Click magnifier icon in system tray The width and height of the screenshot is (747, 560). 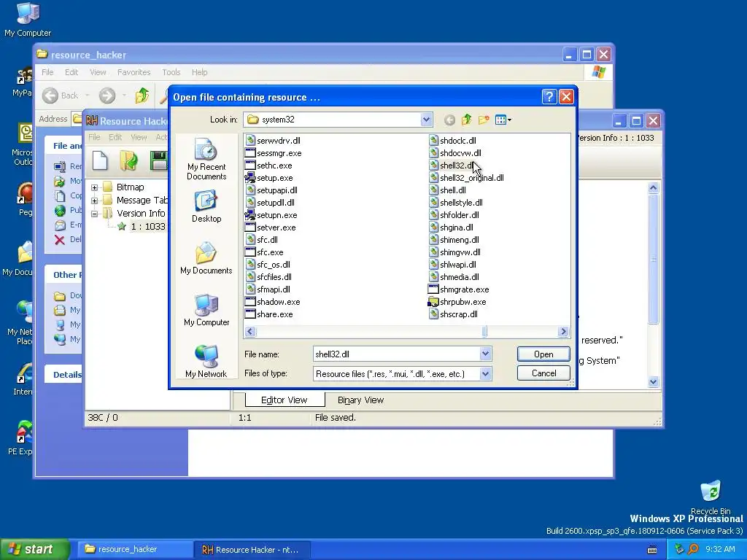[x=693, y=549]
